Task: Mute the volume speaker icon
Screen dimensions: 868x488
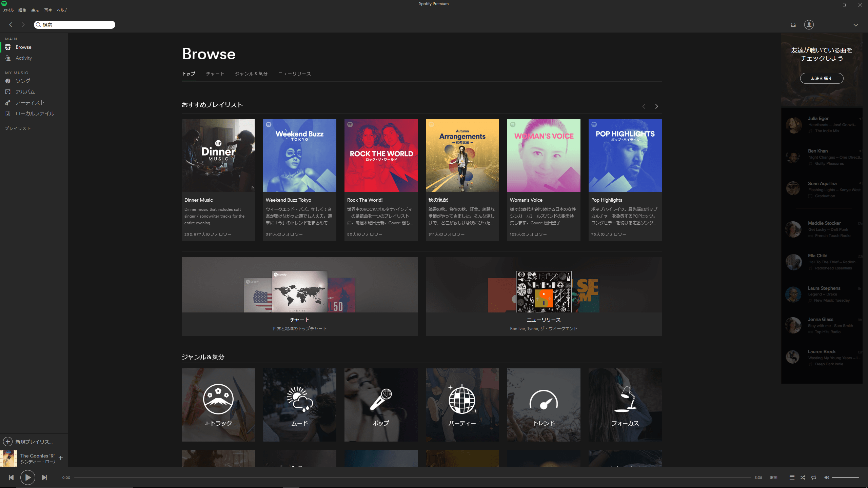Action: pyautogui.click(x=827, y=477)
